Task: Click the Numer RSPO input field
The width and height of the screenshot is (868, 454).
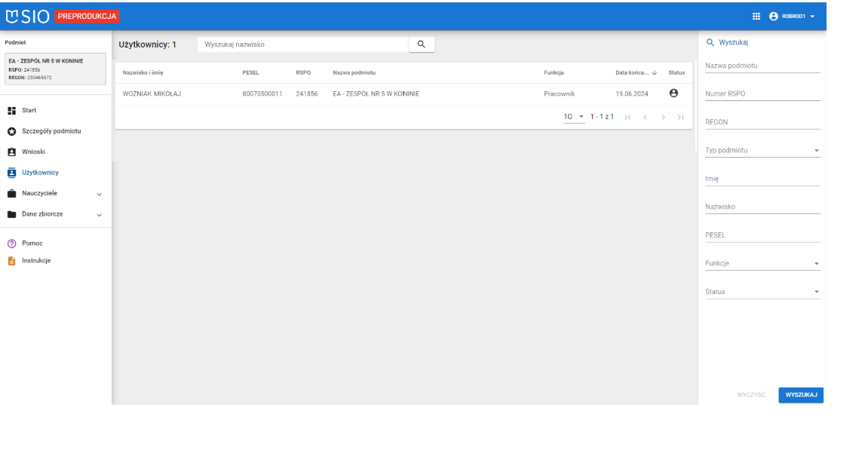Action: (762, 94)
